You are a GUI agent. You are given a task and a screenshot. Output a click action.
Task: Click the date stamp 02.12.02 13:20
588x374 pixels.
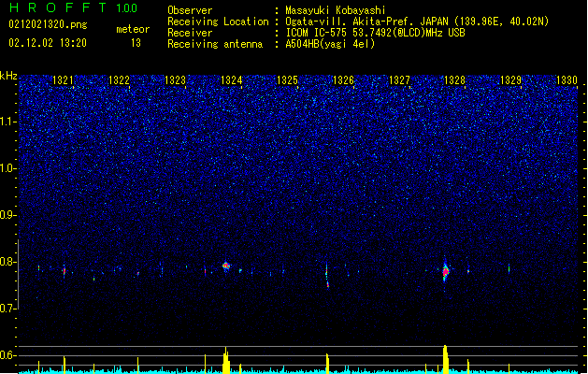coord(48,43)
